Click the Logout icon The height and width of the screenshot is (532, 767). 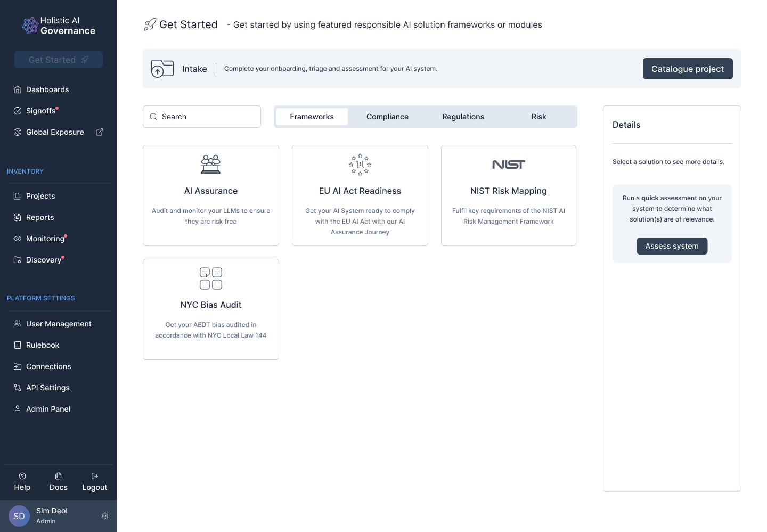95,476
